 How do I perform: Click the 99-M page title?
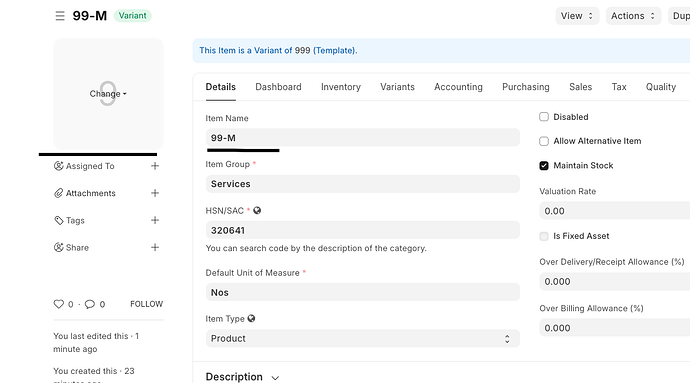pyautogui.click(x=90, y=16)
